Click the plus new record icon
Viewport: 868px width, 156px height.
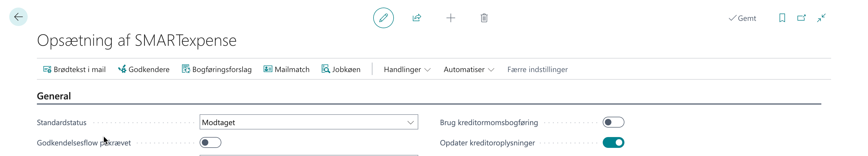[x=451, y=18]
